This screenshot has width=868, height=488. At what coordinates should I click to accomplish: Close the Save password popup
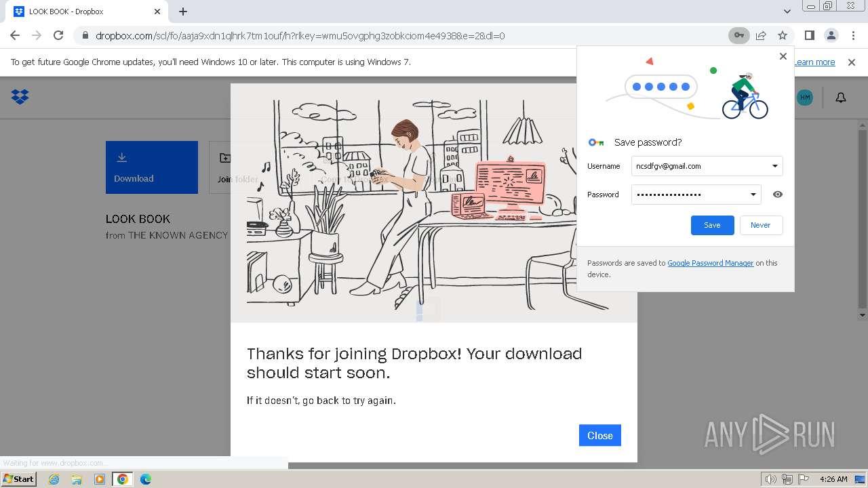783,56
